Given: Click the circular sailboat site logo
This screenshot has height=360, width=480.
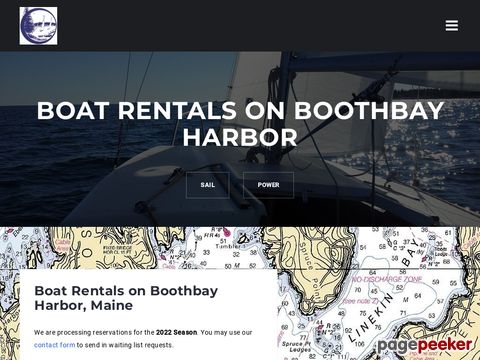Looking at the screenshot, I should pyautogui.click(x=38, y=26).
